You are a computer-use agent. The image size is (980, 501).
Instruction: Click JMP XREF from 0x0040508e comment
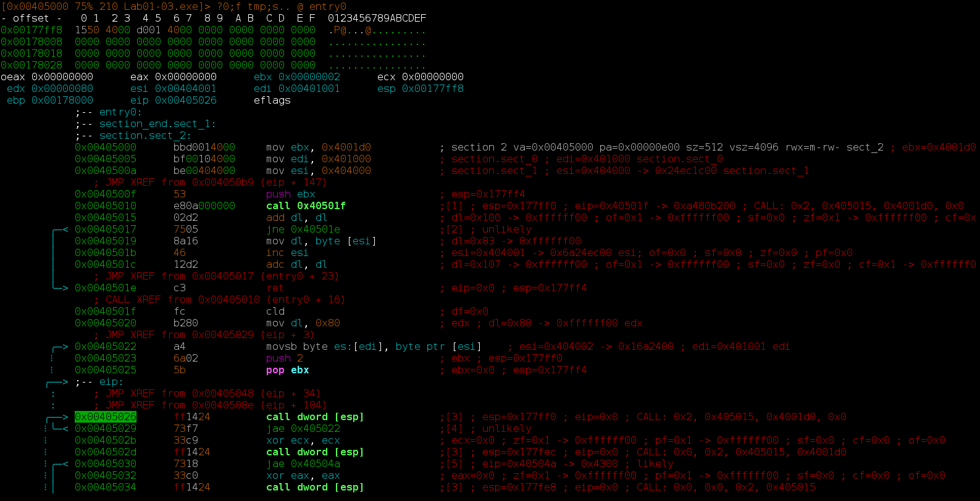tap(211, 405)
